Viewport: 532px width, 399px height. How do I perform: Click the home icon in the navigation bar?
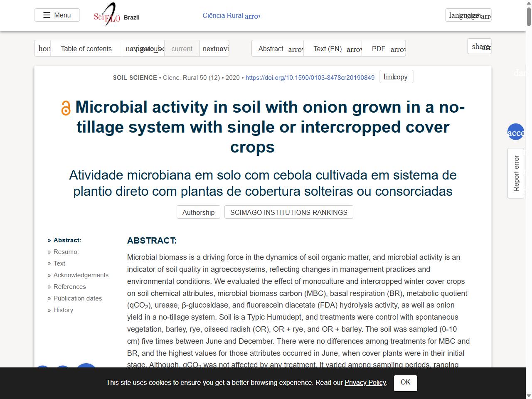coord(42,48)
